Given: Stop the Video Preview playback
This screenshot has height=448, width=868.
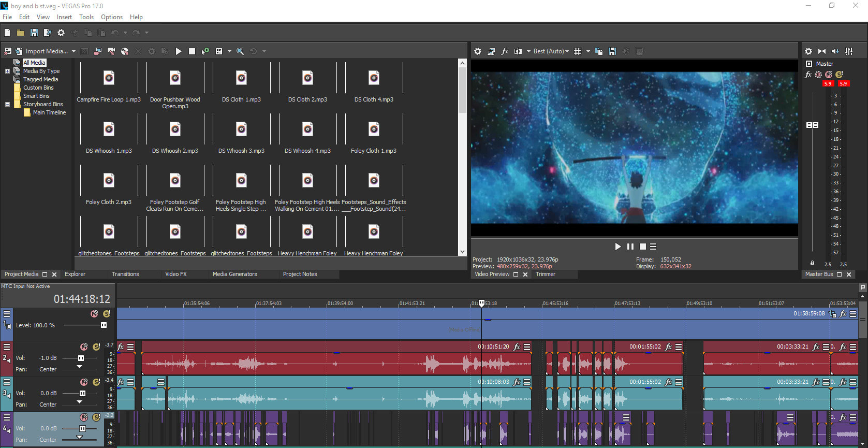Looking at the screenshot, I should [642, 247].
